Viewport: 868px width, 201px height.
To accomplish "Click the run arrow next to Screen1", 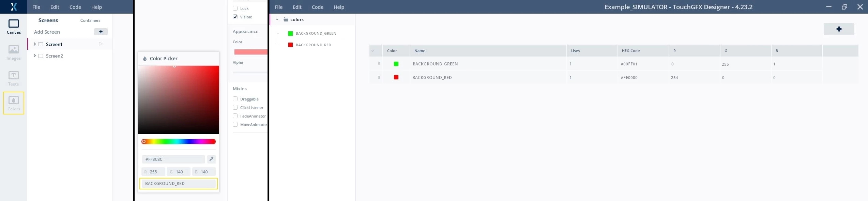I will 101,44.
